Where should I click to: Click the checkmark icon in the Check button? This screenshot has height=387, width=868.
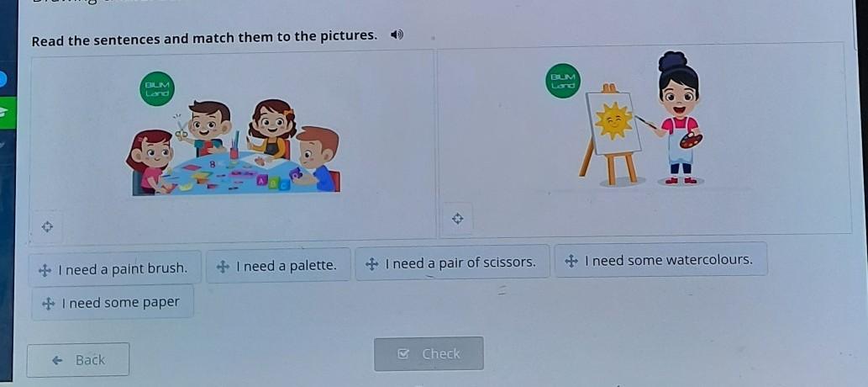[x=403, y=353]
